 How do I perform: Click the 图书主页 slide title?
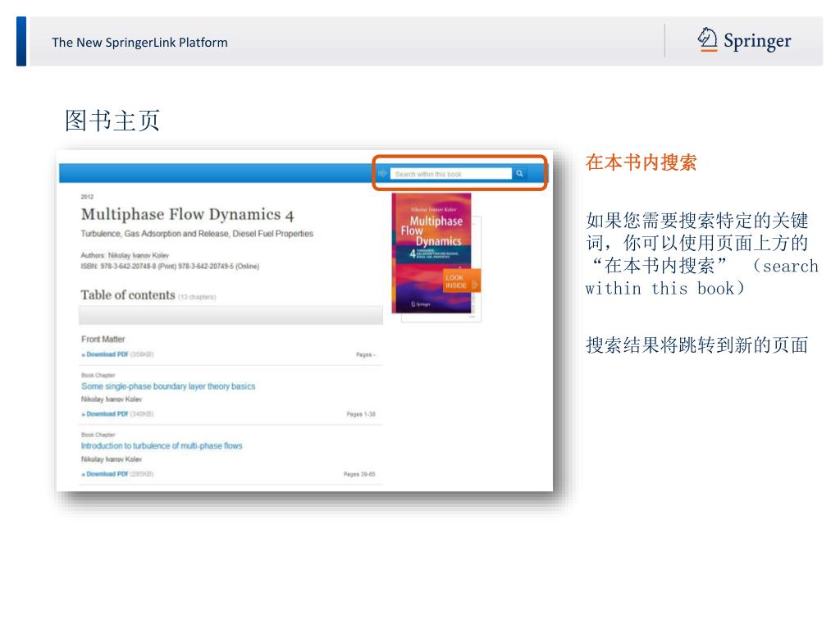(112, 121)
